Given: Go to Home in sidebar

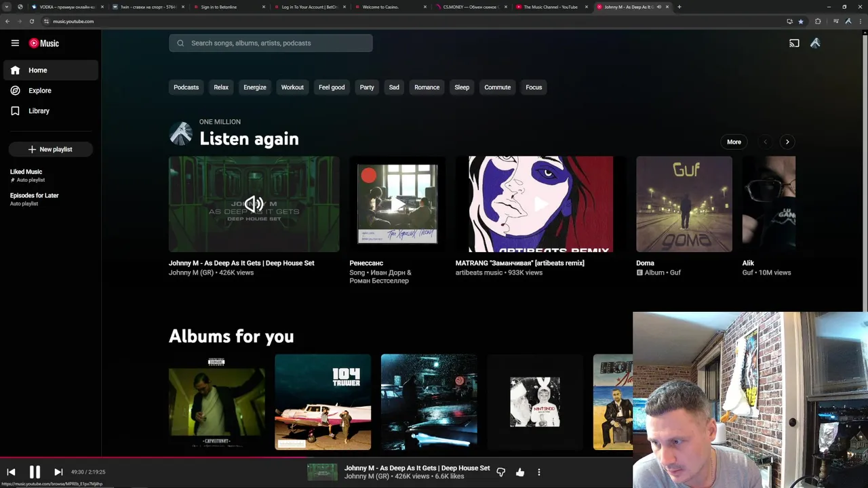Looking at the screenshot, I should coord(51,70).
